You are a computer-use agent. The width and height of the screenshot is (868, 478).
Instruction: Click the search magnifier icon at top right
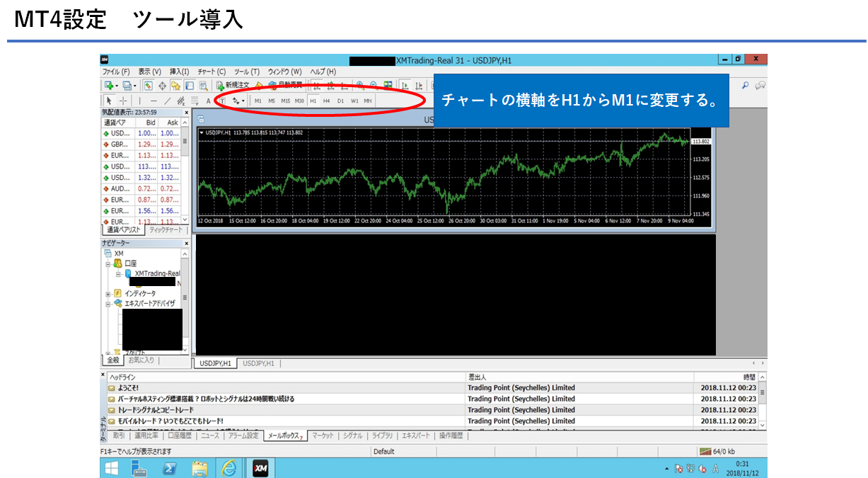(x=745, y=86)
